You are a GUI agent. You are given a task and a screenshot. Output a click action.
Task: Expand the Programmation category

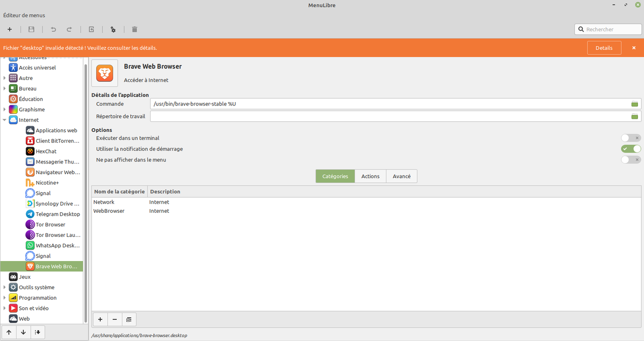(5, 298)
